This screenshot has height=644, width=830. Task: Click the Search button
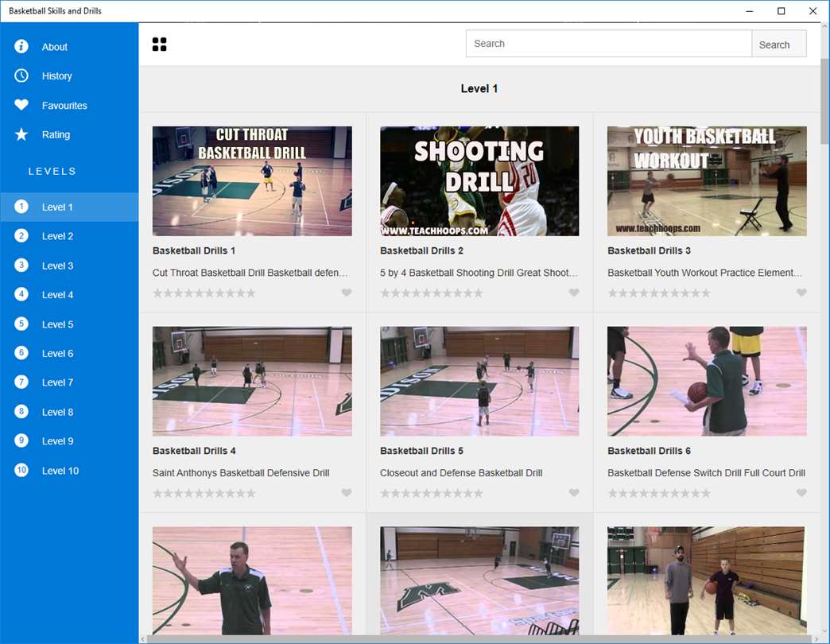[x=778, y=44]
